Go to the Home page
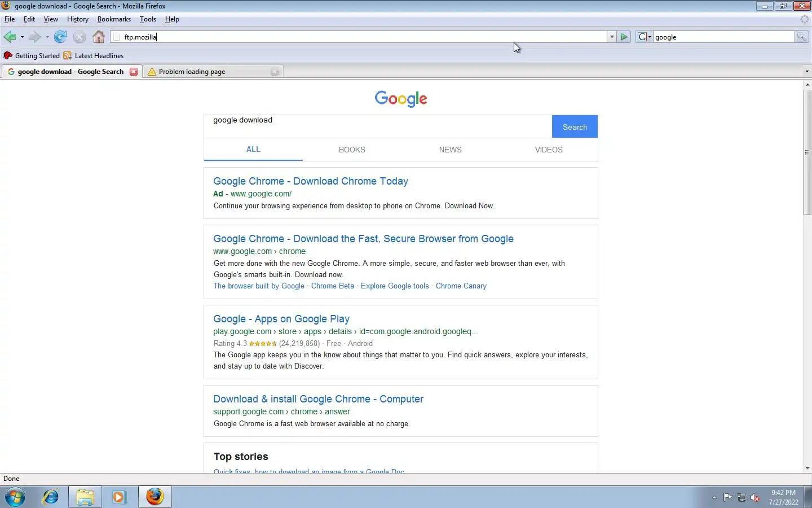 click(x=99, y=37)
